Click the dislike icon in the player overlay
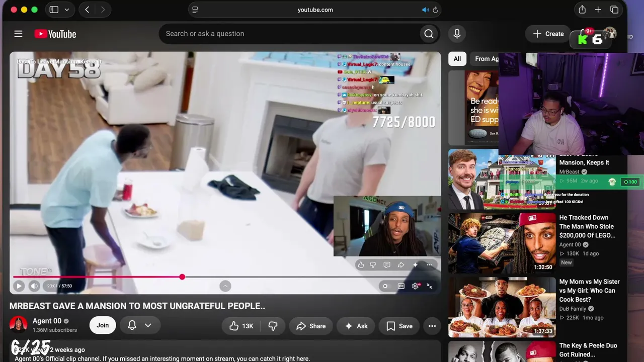This screenshot has width=644, height=362. point(373,265)
